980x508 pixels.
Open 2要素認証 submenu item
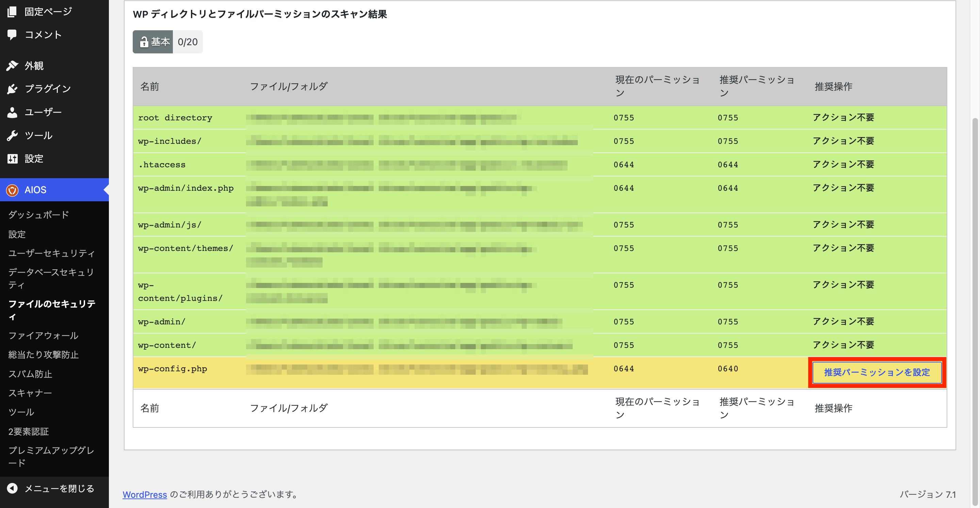[29, 431]
